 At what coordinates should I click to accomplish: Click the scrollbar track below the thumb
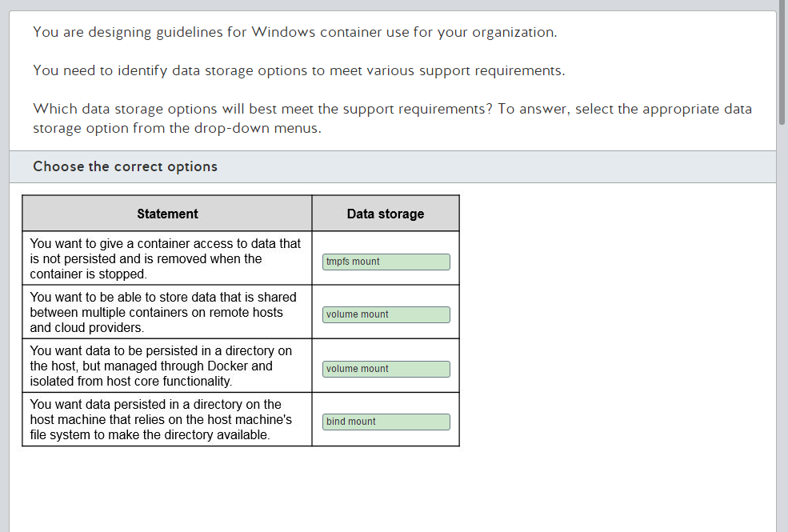click(x=782, y=326)
